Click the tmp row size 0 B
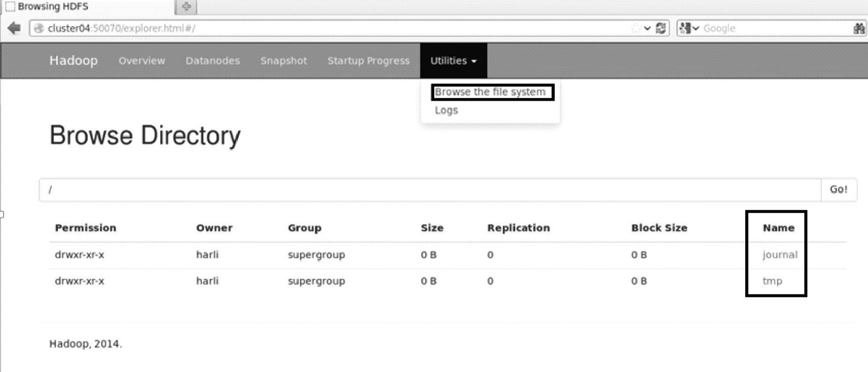Viewport: 868px width, 372px height. click(x=429, y=281)
